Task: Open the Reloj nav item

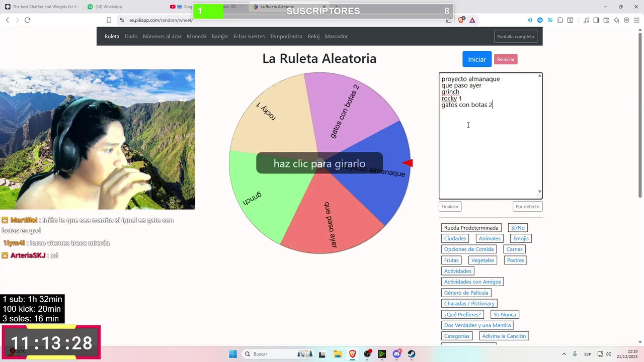Action: pyautogui.click(x=313, y=36)
